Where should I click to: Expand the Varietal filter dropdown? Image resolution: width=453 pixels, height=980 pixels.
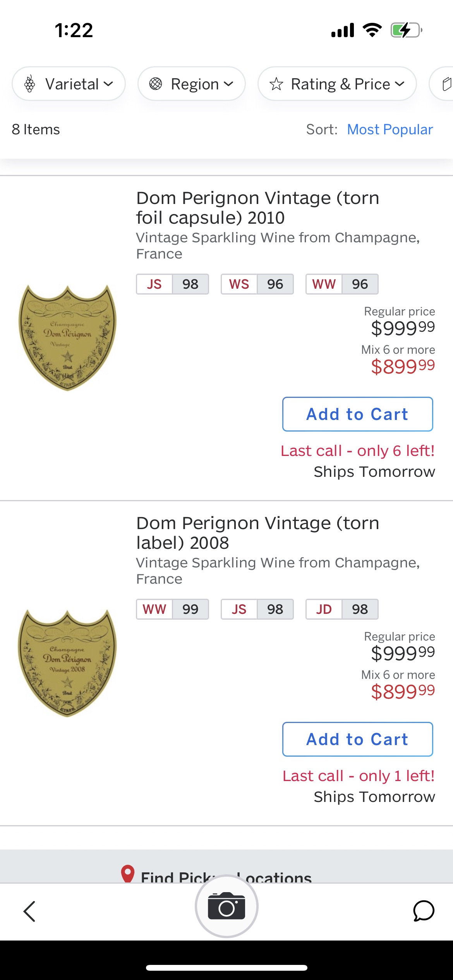click(69, 84)
